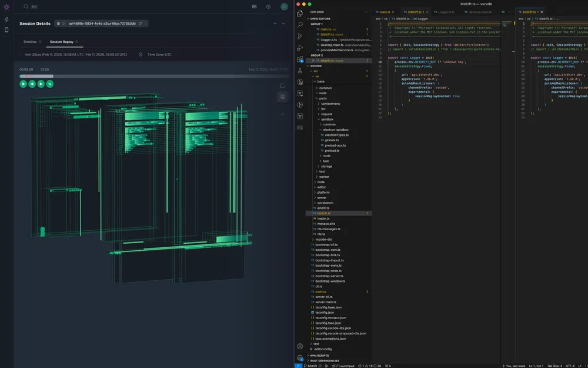The image size is (588, 368).
Task: Switch to the Timeline tab
Action: [x=29, y=42]
